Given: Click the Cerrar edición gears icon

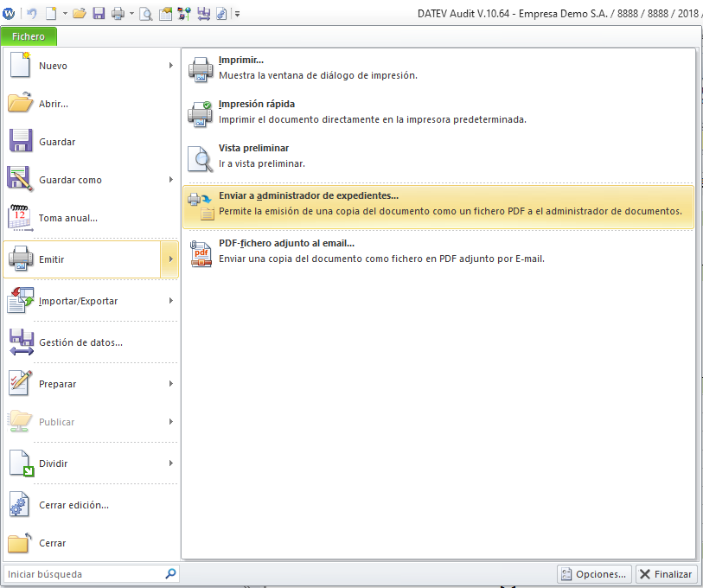Looking at the screenshot, I should pyautogui.click(x=20, y=505).
